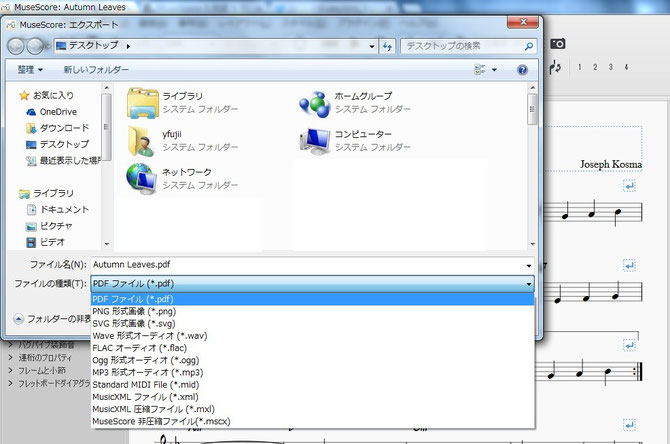The image size is (670, 444).
Task: Select ドキュメント in navigation pane
Action: (58, 210)
